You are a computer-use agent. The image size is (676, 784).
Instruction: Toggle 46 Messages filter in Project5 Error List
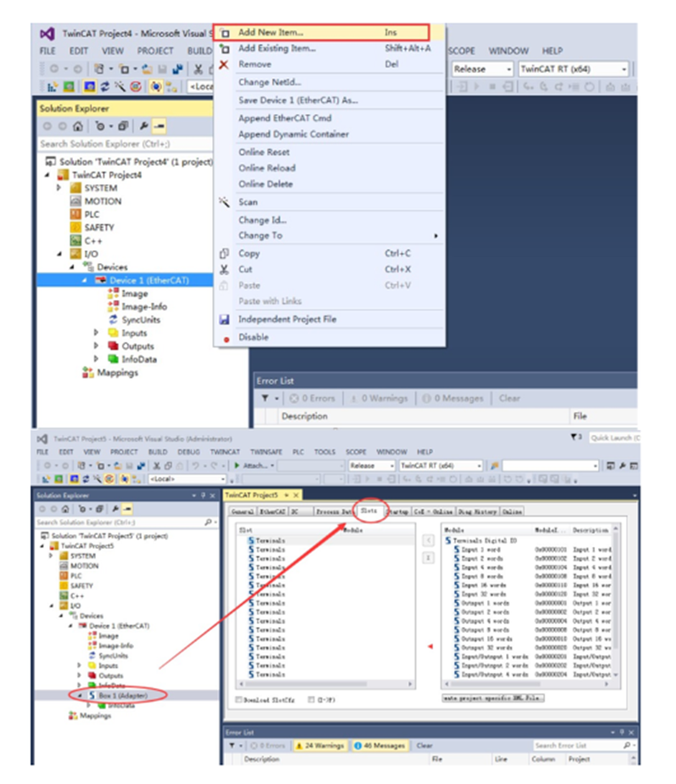point(380,746)
